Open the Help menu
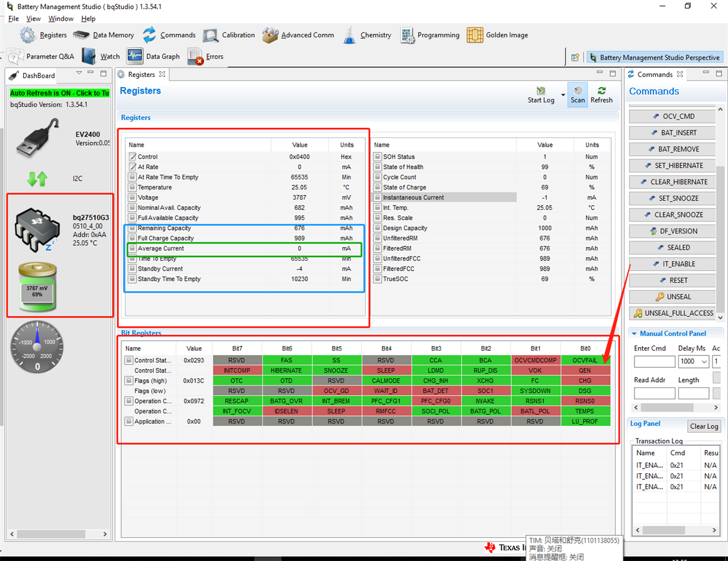The image size is (728, 561). [x=88, y=19]
